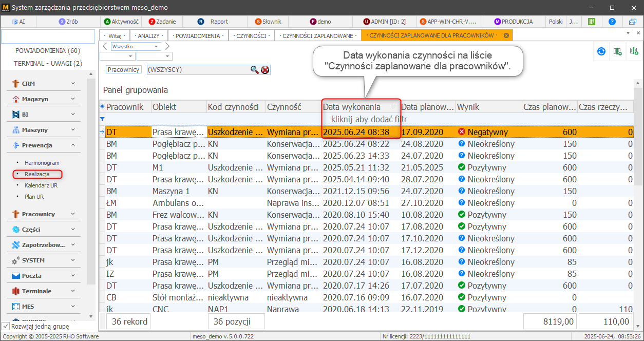644x341 pixels.
Task: Open Harmonogram under Prewencja
Action: [42, 163]
